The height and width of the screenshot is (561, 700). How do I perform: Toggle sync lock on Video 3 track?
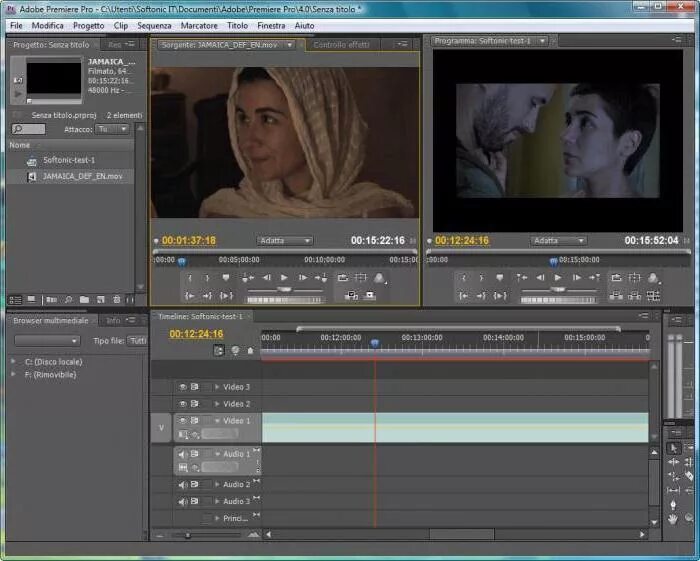(195, 386)
